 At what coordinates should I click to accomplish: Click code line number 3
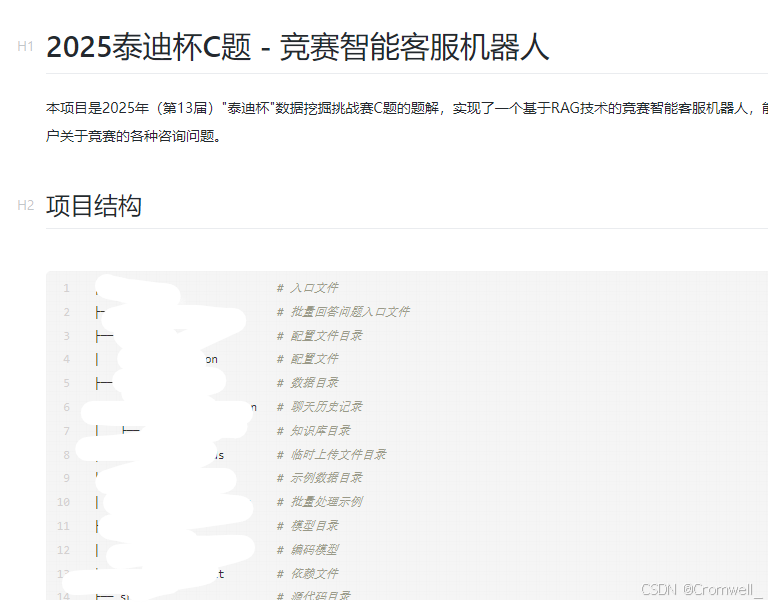click(66, 336)
